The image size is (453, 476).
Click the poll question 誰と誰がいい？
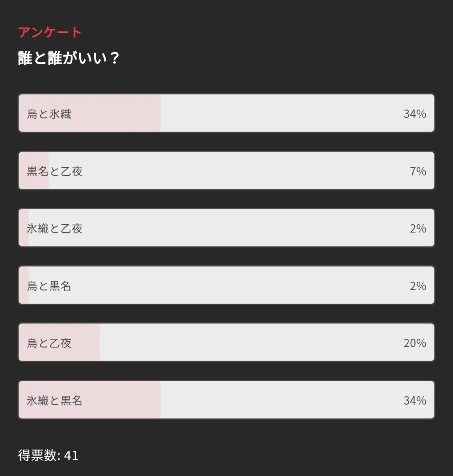coord(69,58)
